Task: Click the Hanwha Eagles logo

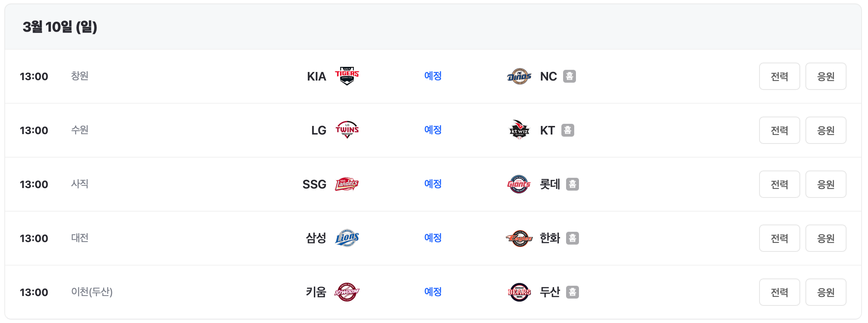Action: pyautogui.click(x=519, y=238)
